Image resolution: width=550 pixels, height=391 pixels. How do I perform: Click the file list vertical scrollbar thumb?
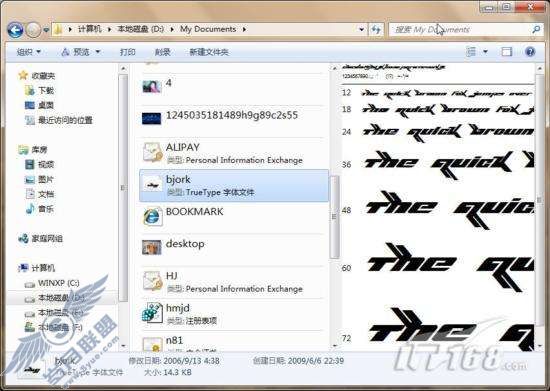[x=334, y=217]
